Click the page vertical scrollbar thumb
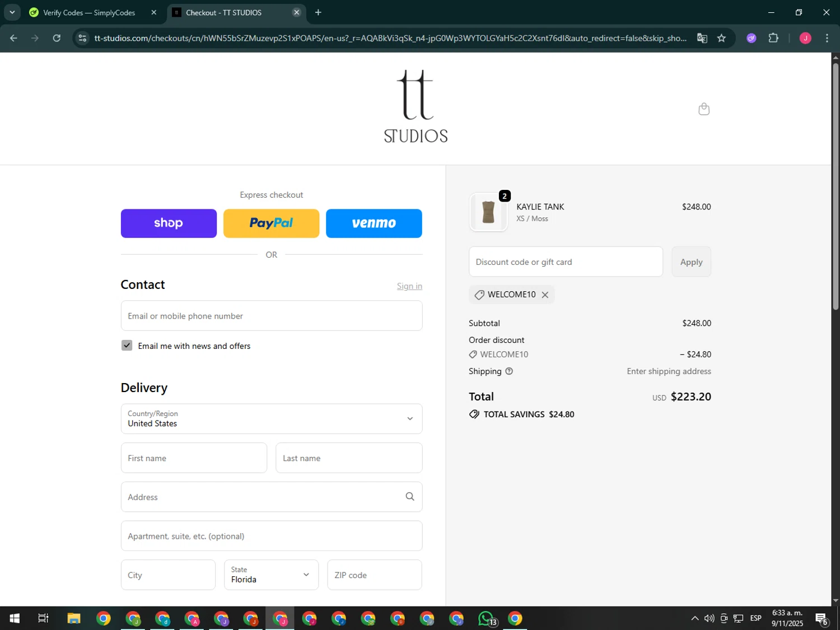840x630 pixels. pyautogui.click(x=836, y=186)
